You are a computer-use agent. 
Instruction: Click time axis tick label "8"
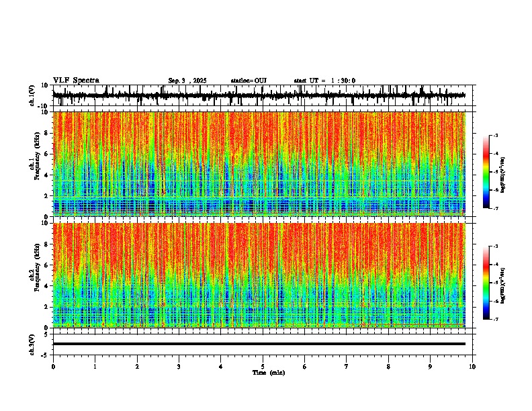coord(388,367)
